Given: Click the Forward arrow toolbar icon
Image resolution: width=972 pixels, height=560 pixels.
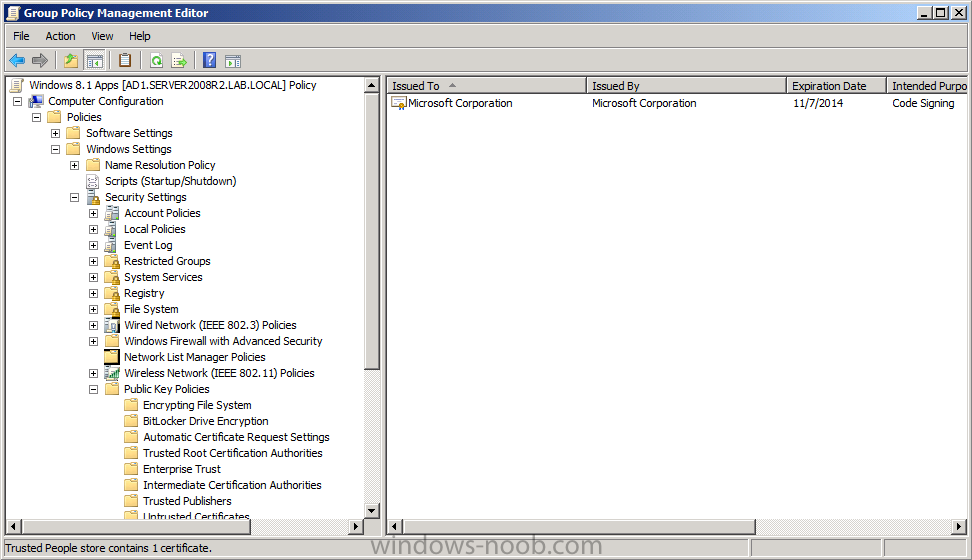Looking at the screenshot, I should [x=40, y=61].
